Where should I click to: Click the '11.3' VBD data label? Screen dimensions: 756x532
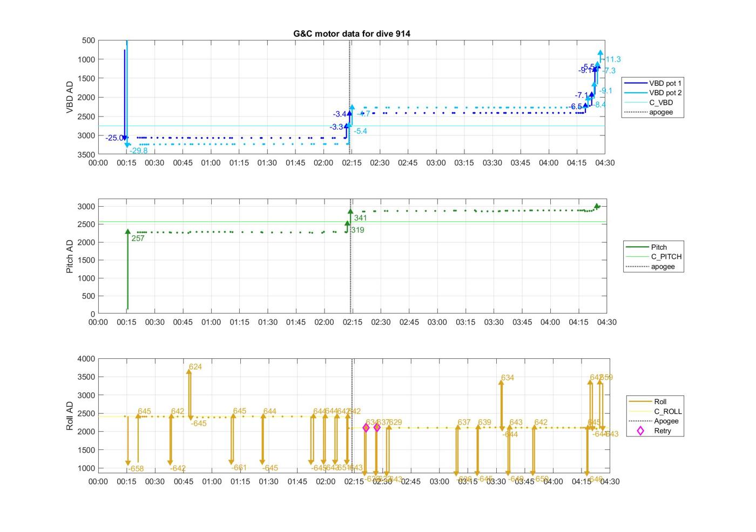(x=613, y=59)
